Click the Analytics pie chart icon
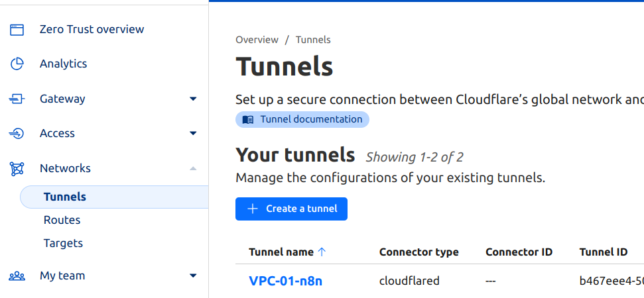 pos(17,64)
